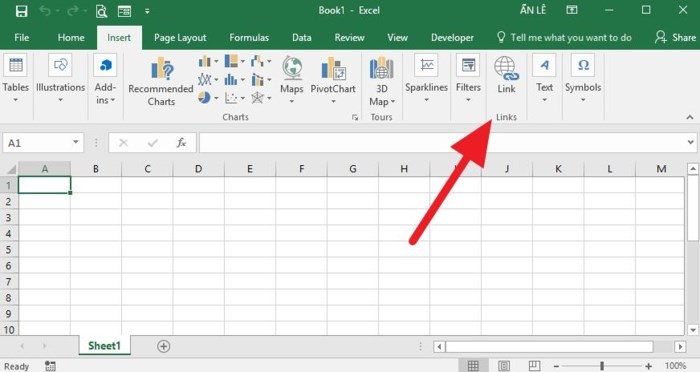Select row 5 header
700x372 pixels.
point(8,250)
